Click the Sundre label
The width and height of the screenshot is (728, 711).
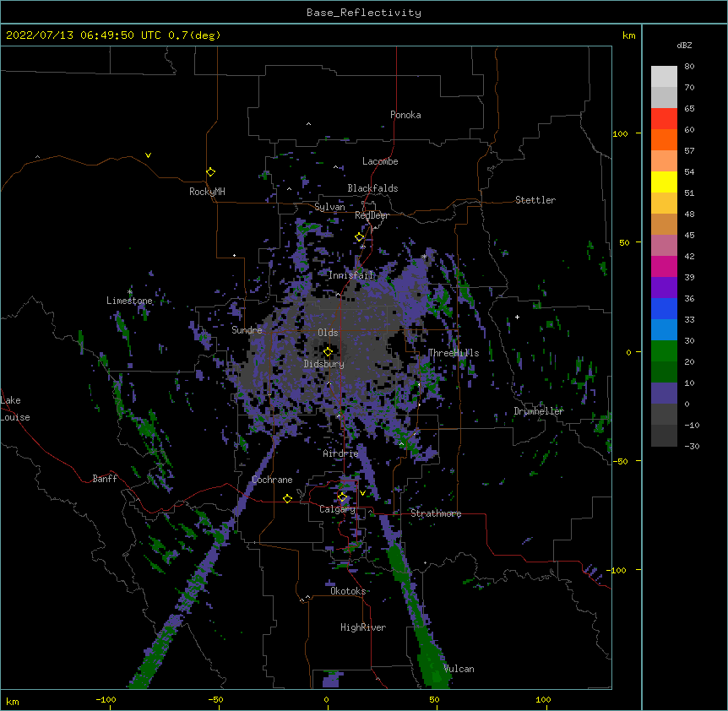pyautogui.click(x=247, y=330)
